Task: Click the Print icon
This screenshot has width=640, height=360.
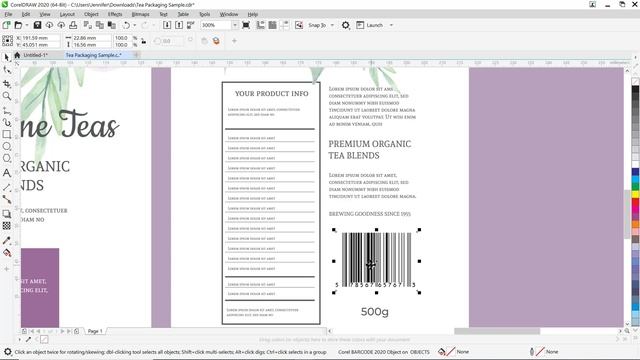Action: tap(73, 25)
